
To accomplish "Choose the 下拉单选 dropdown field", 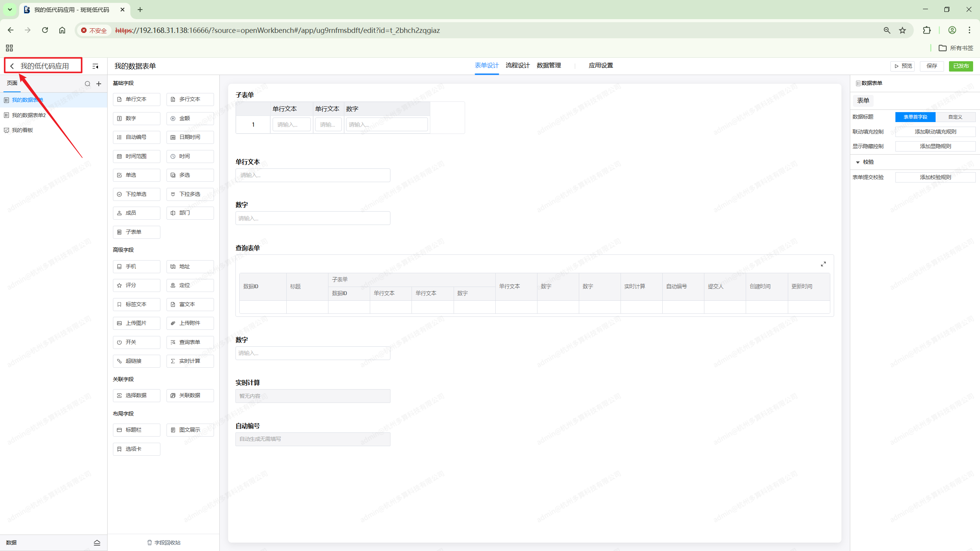I will tap(136, 194).
